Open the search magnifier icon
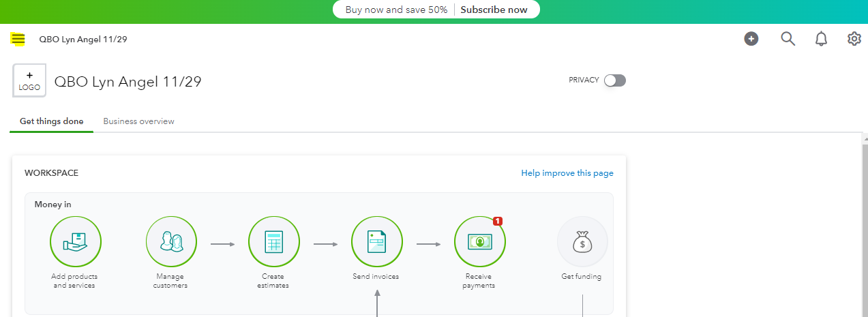 coord(788,39)
